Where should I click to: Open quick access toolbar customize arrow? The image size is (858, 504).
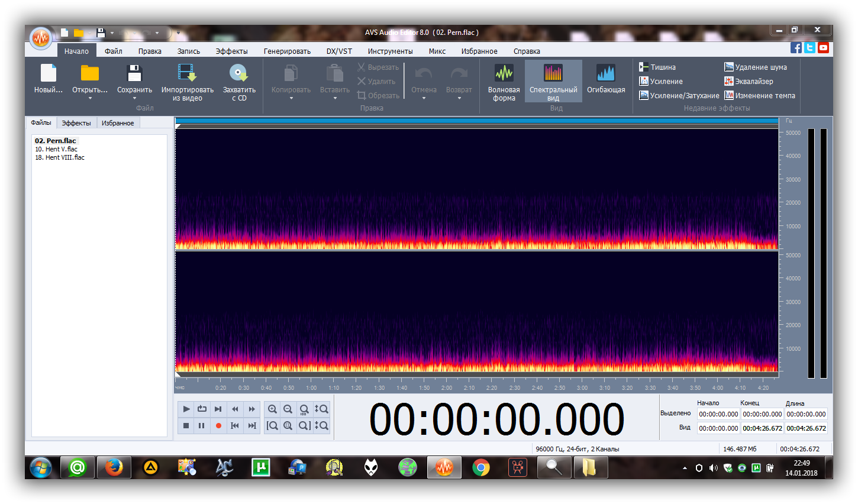[178, 33]
